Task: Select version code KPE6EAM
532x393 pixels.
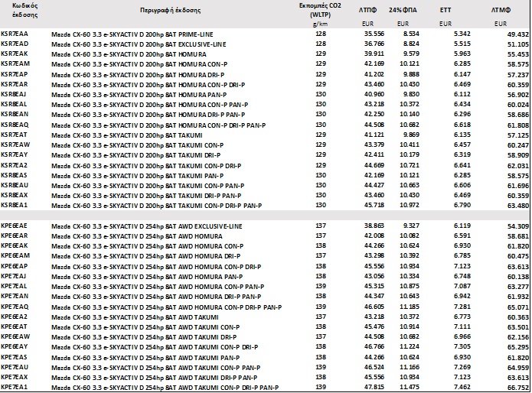Action: (x=15, y=255)
